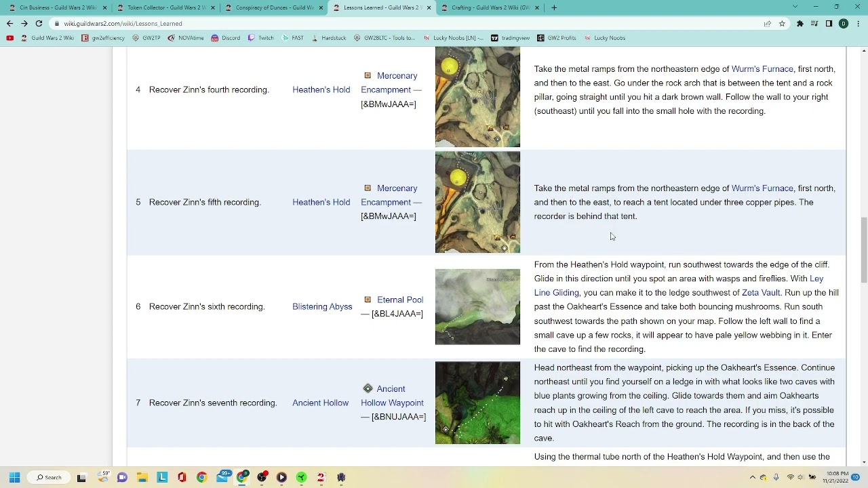Open the Ley Line Gliding link
This screenshot has width=868, height=488.
[x=679, y=285]
